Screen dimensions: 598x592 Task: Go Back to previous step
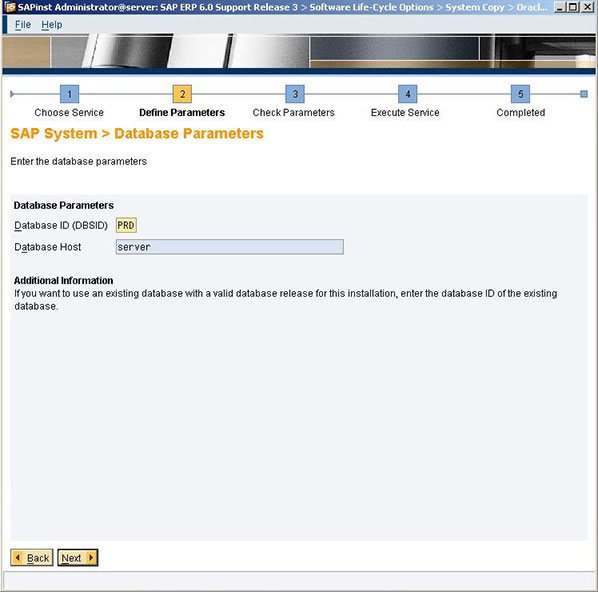[32, 558]
